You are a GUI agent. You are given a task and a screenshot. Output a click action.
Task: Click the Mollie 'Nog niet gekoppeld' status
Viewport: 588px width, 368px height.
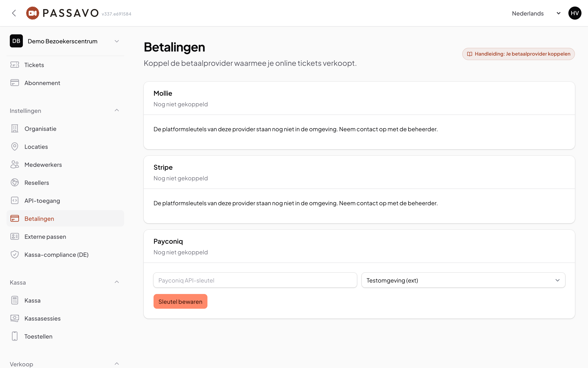pyautogui.click(x=180, y=104)
